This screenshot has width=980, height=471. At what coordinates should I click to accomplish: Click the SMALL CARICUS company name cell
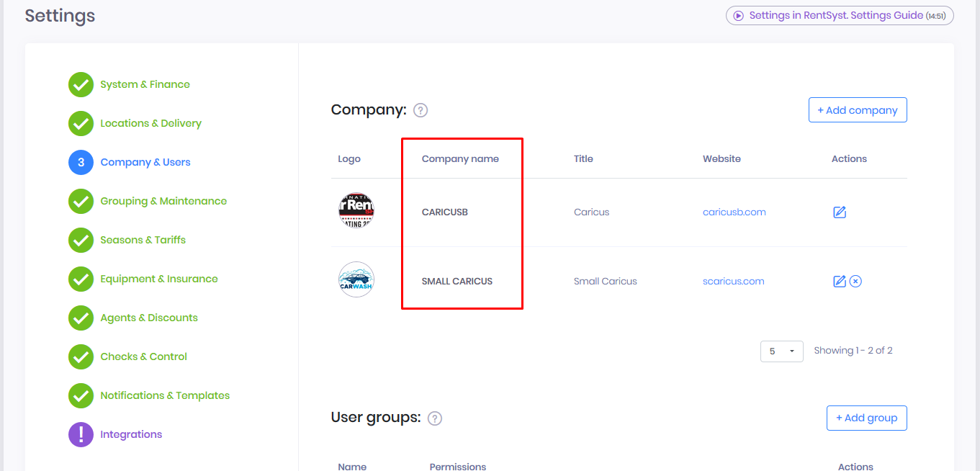(x=457, y=281)
